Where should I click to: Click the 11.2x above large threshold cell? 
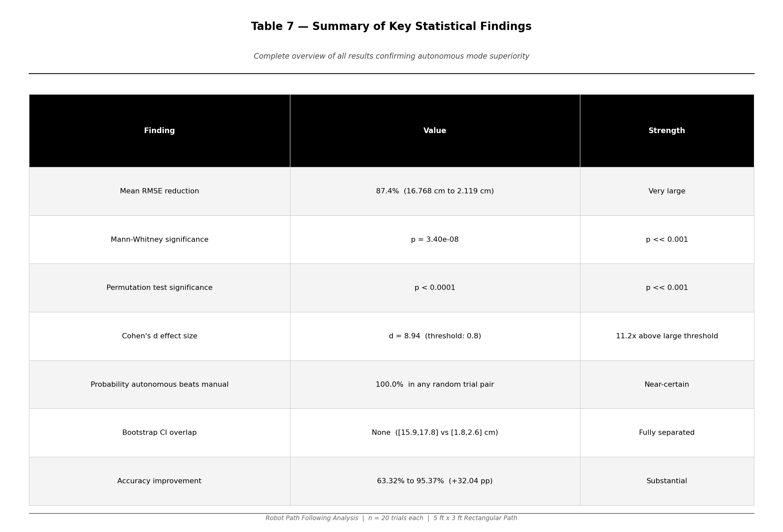667,336
